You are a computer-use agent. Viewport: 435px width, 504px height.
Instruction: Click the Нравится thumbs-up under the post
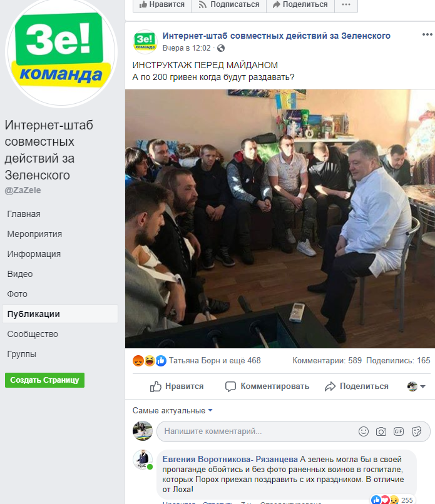click(177, 386)
